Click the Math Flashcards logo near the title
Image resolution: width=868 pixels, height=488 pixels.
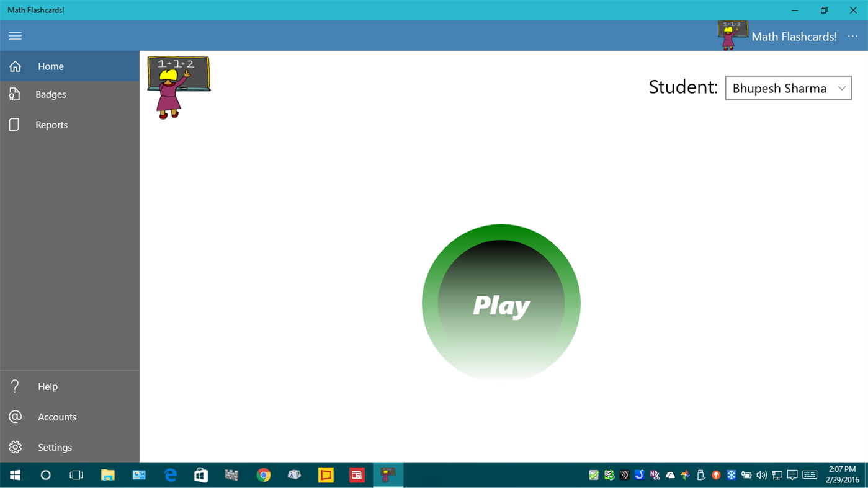pos(733,35)
